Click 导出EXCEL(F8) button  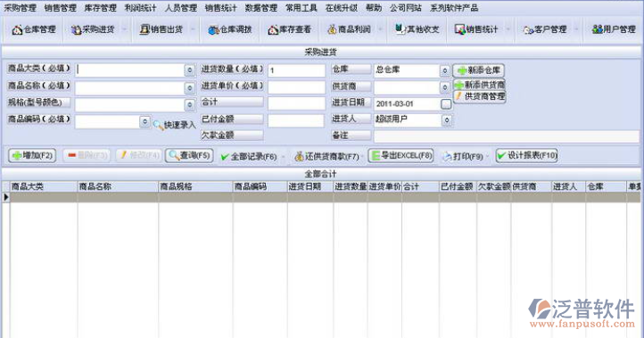click(x=400, y=156)
